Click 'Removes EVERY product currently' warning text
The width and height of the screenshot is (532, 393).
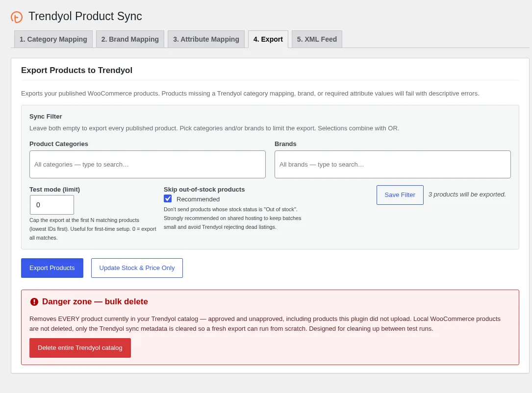click(x=265, y=324)
